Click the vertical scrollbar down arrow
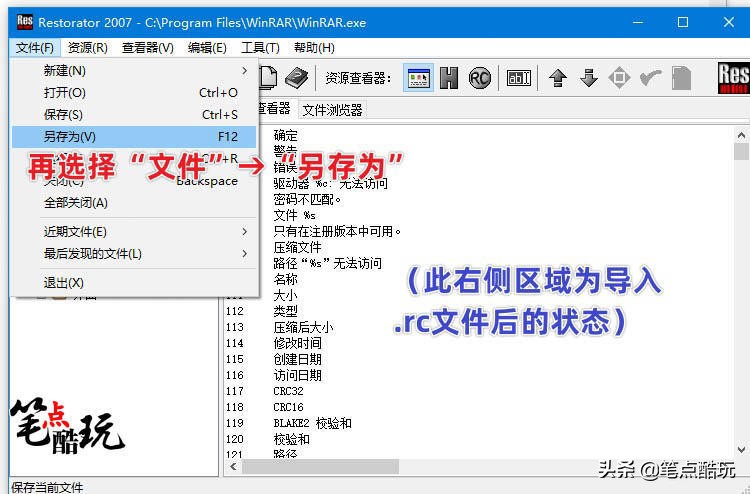The width and height of the screenshot is (750, 494). click(x=741, y=450)
